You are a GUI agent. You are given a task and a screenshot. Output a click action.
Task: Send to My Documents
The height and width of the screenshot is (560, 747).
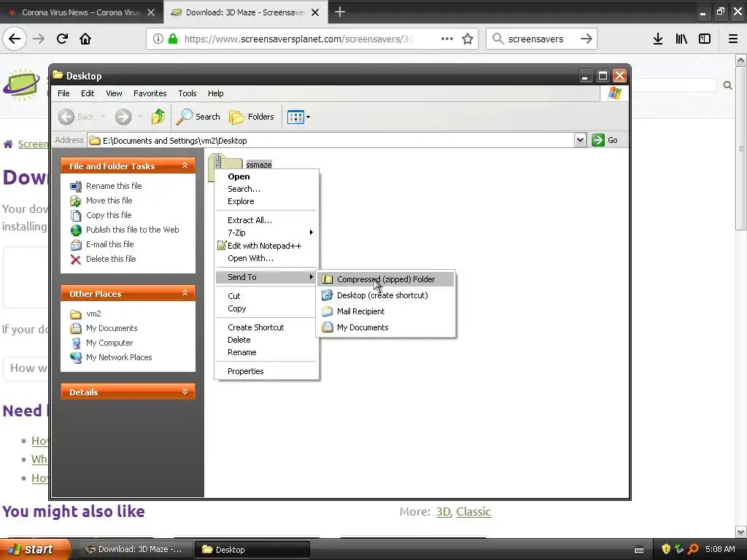coord(386,327)
